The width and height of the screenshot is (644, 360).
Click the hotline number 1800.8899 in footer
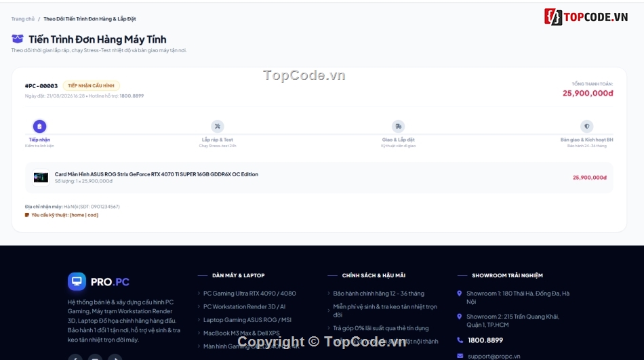(485, 340)
